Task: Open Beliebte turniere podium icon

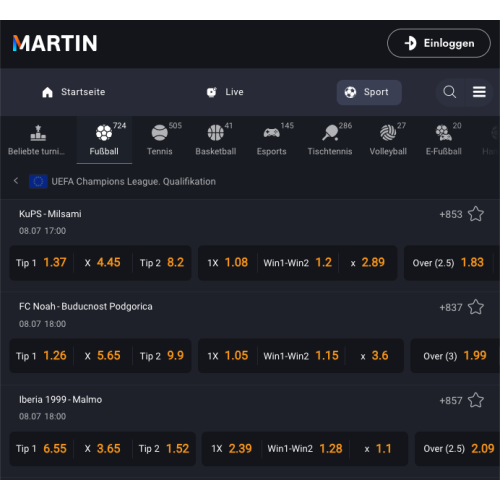Action: 38,133
